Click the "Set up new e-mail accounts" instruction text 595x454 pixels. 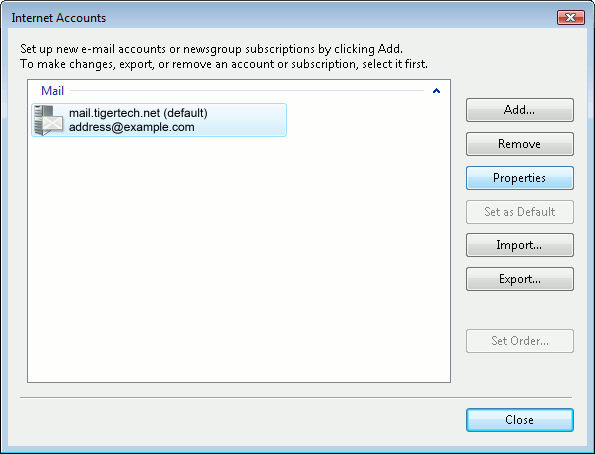pos(211,49)
